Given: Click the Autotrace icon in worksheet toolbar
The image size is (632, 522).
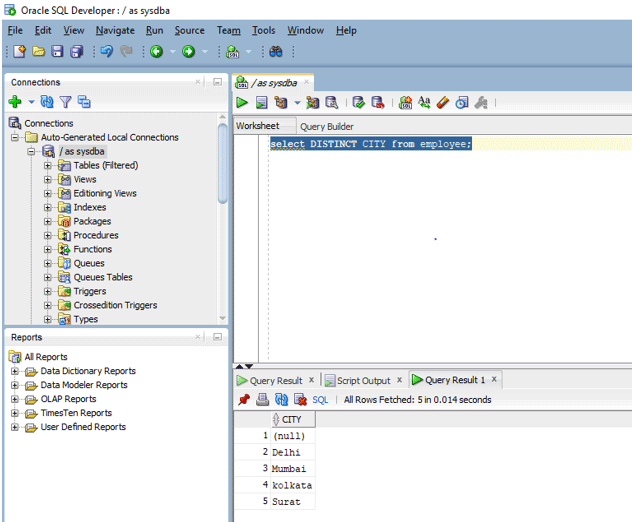Looking at the screenshot, I should click(x=312, y=103).
